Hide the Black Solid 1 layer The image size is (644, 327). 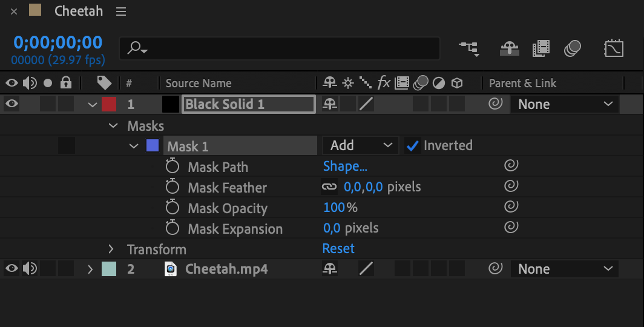11,104
